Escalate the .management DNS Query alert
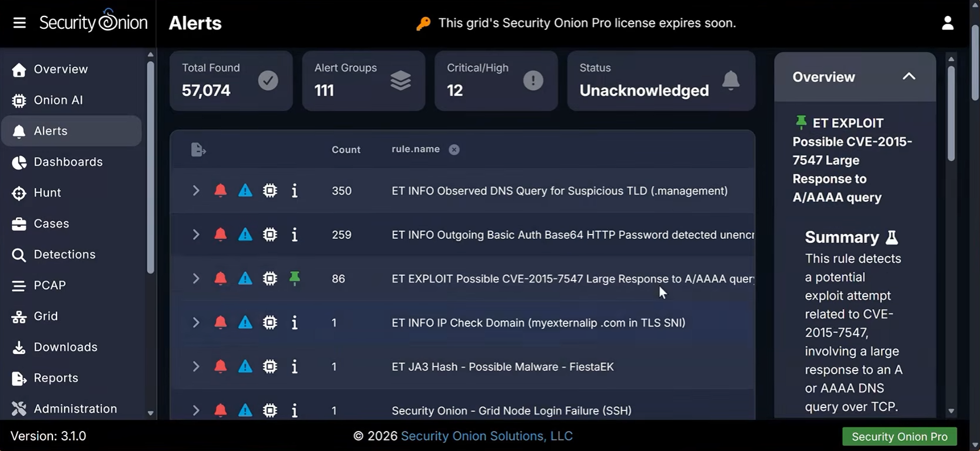980x451 pixels. 245,191
